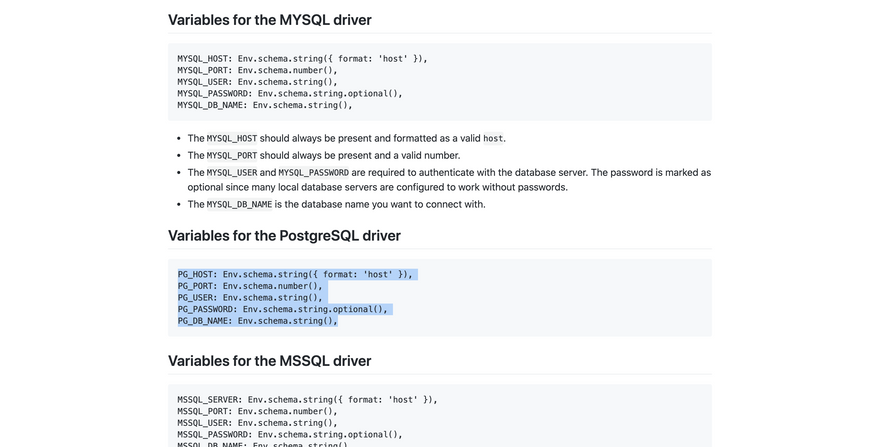
Task: Click the MSSQL_SERVER line in the MSSQL code block
Action: coord(307,400)
